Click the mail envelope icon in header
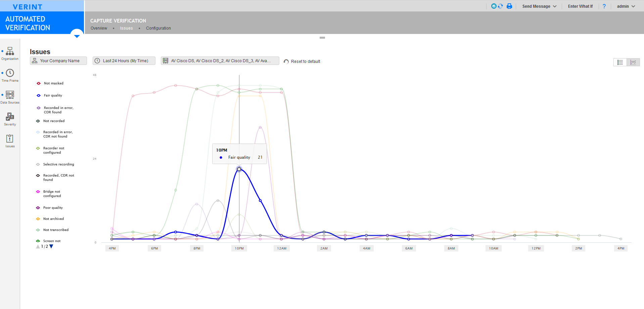This screenshot has width=644, height=309. pyautogui.click(x=494, y=6)
